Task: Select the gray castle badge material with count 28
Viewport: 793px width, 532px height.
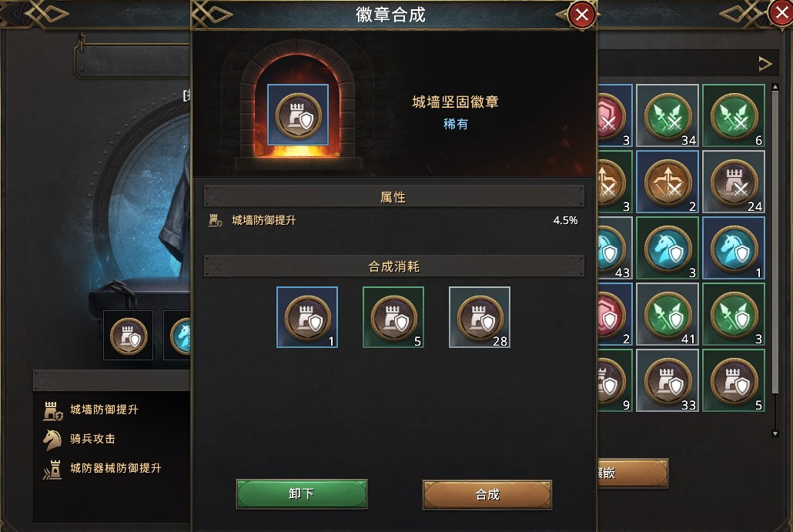Action: tap(480, 317)
